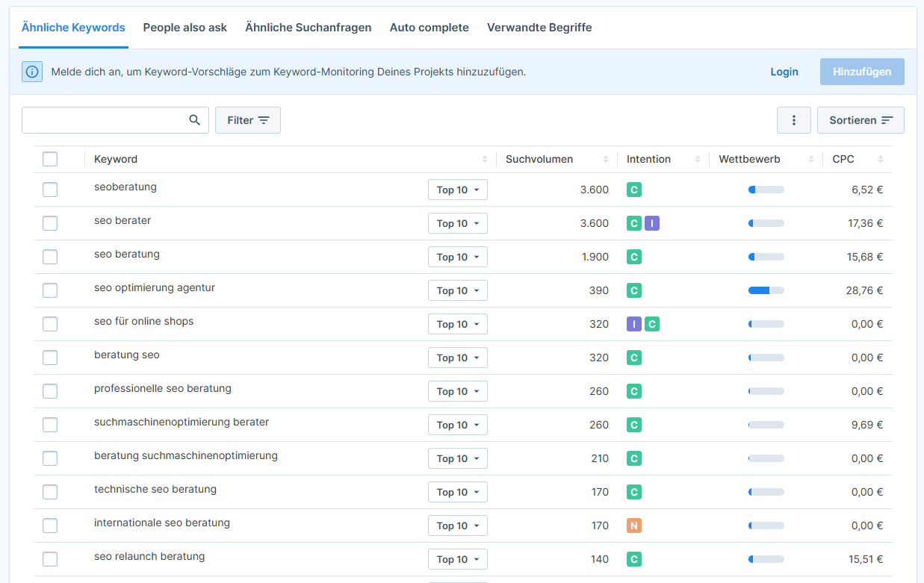Select the checkbox for the seo beratung row
Screen dimensions: 924x583
[x=50, y=257]
